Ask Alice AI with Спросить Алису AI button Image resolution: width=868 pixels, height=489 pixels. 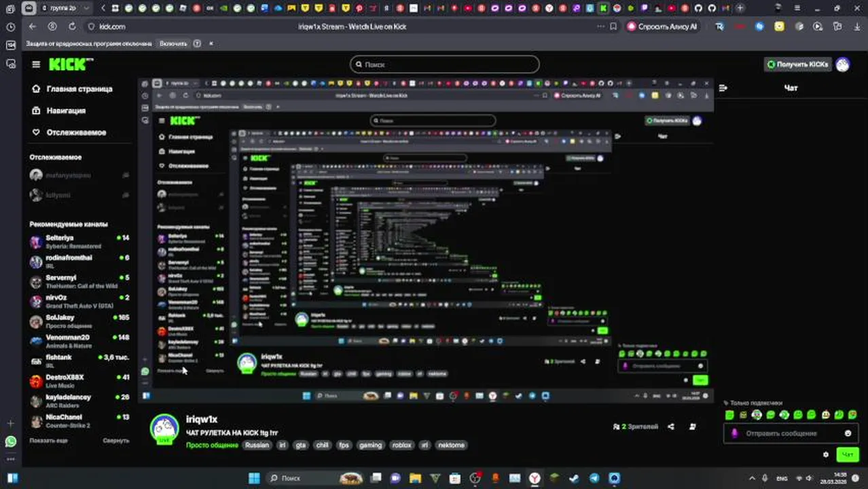[x=662, y=26]
